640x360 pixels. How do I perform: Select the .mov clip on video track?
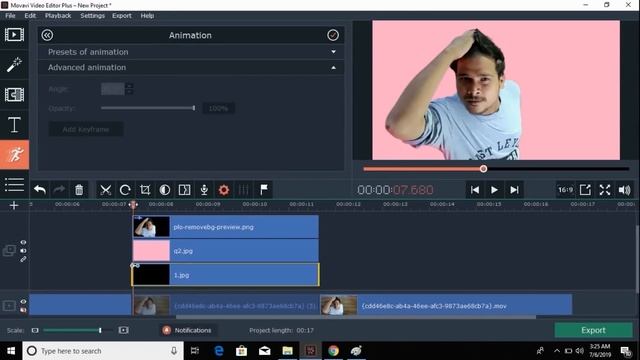tap(446, 305)
